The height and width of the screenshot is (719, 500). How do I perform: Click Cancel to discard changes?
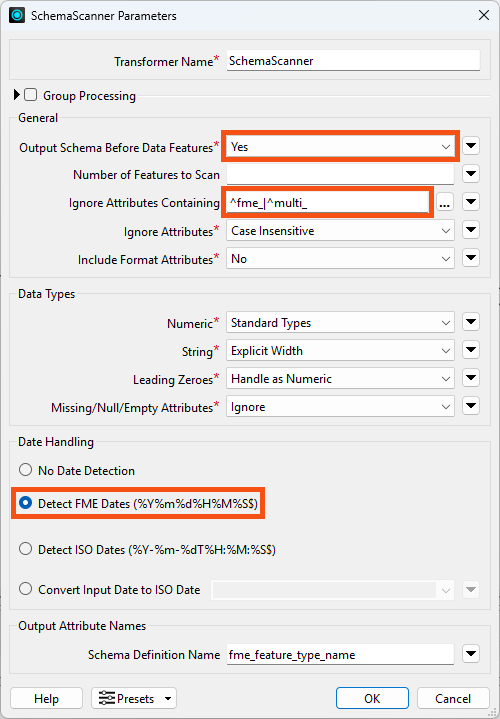[x=453, y=698]
